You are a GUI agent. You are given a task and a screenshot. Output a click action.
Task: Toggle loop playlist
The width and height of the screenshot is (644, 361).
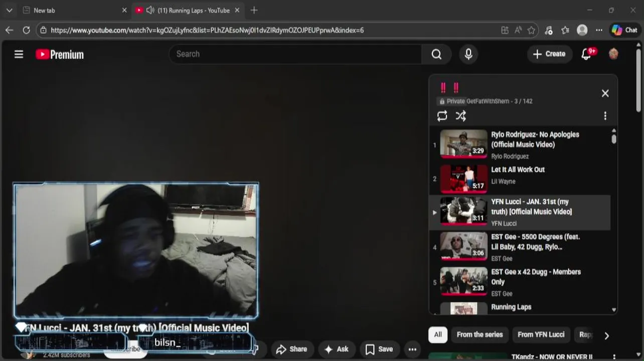click(x=442, y=116)
